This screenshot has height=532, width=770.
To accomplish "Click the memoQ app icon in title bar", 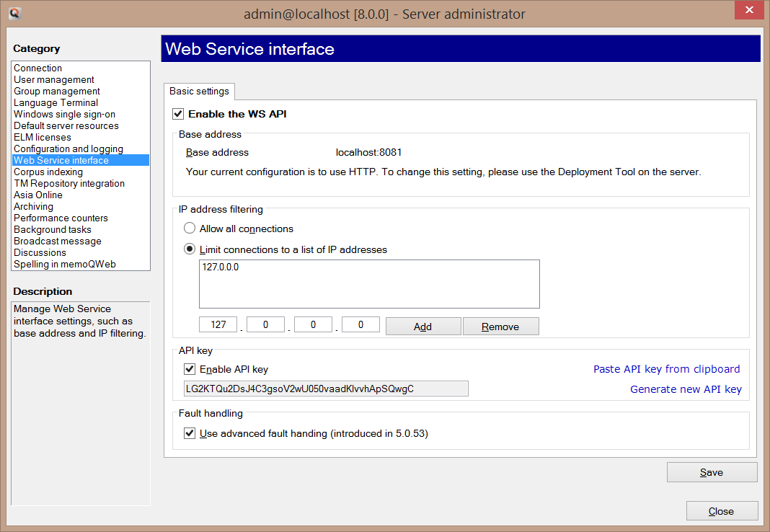I will pyautogui.click(x=14, y=13).
